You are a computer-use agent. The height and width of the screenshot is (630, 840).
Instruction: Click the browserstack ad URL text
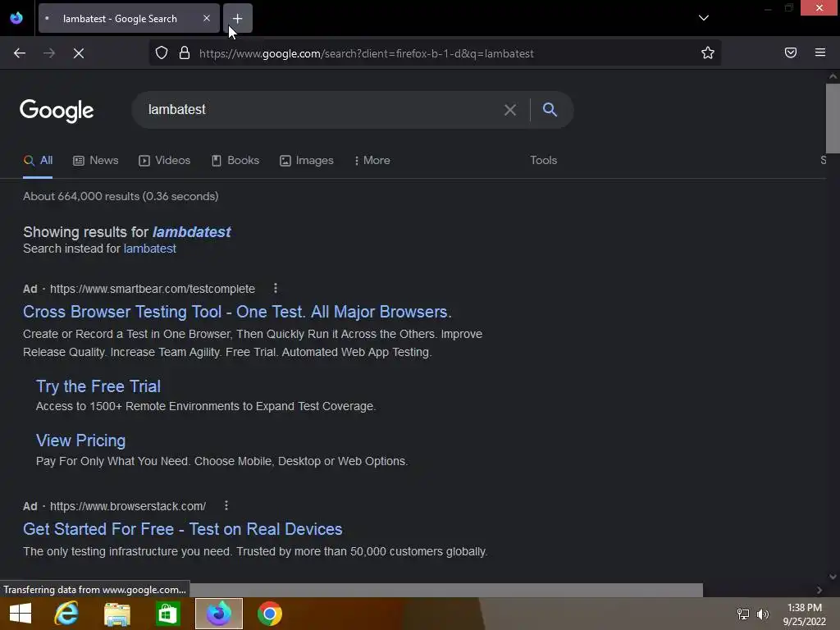127,506
